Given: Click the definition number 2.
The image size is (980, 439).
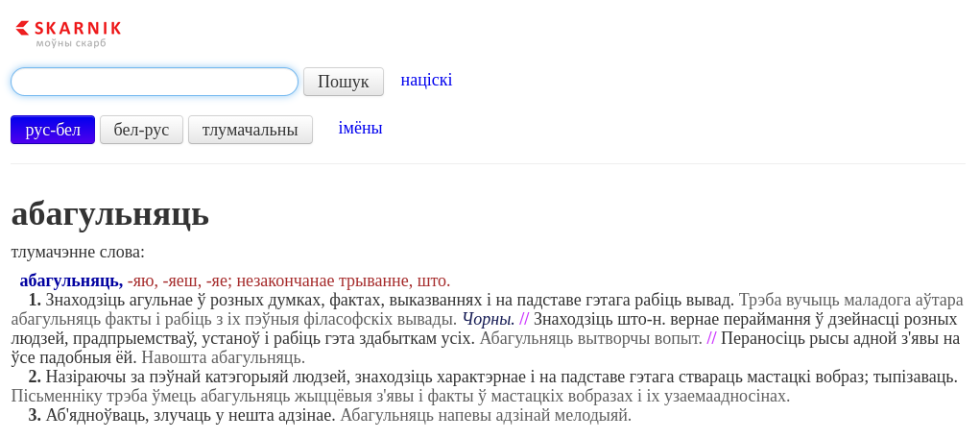Looking at the screenshot, I should 35,378.
